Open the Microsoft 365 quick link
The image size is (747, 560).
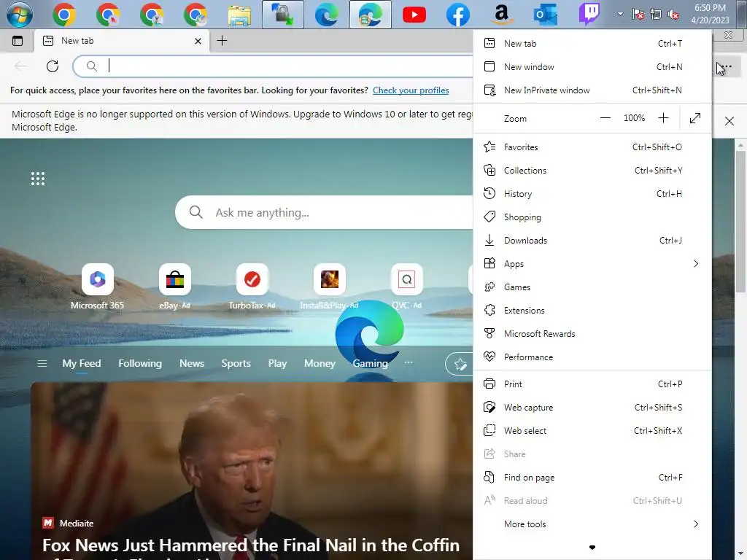click(97, 287)
